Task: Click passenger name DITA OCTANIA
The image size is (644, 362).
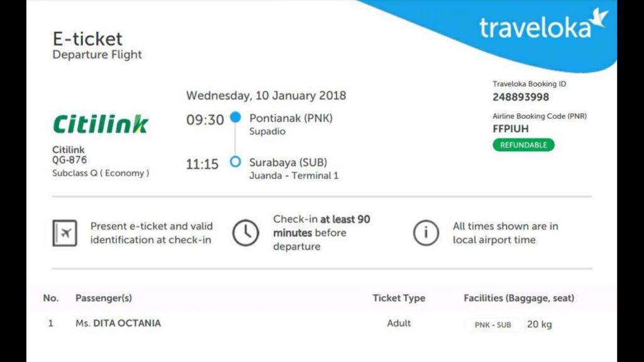Action: point(126,323)
